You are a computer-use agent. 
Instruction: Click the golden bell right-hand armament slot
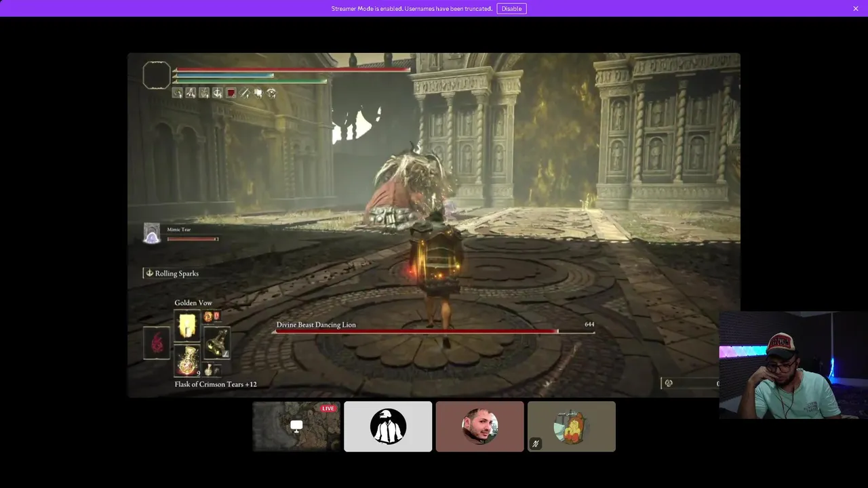click(218, 343)
